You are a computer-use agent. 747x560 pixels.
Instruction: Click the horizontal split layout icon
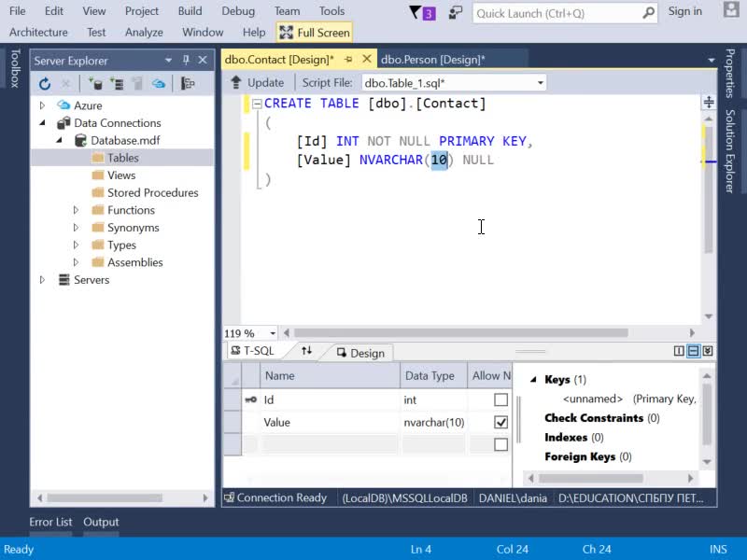click(694, 352)
